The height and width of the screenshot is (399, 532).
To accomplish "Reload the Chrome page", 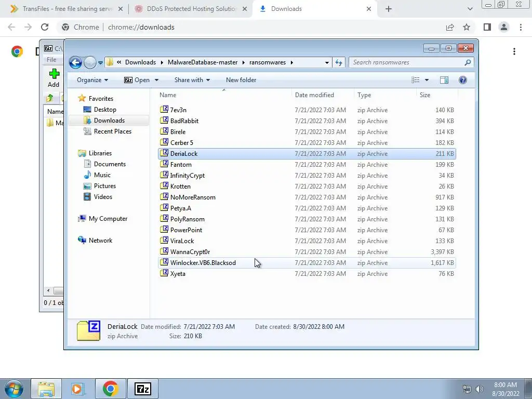I will pyautogui.click(x=45, y=27).
